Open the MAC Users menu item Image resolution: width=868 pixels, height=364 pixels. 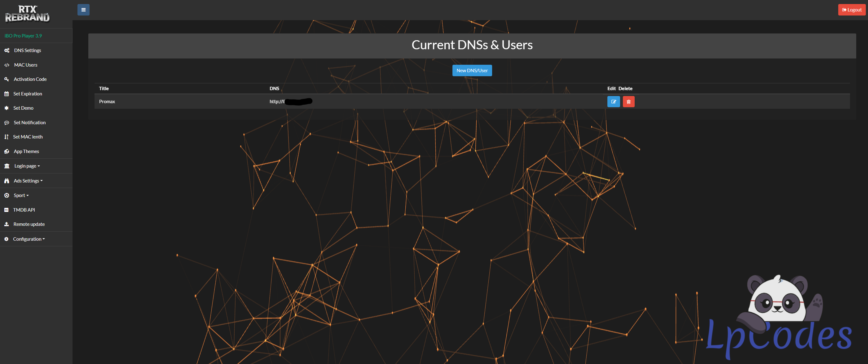point(26,65)
